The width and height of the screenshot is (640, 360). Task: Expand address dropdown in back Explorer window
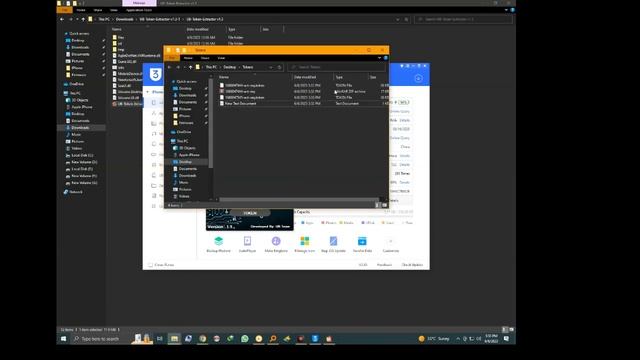pos(398,19)
